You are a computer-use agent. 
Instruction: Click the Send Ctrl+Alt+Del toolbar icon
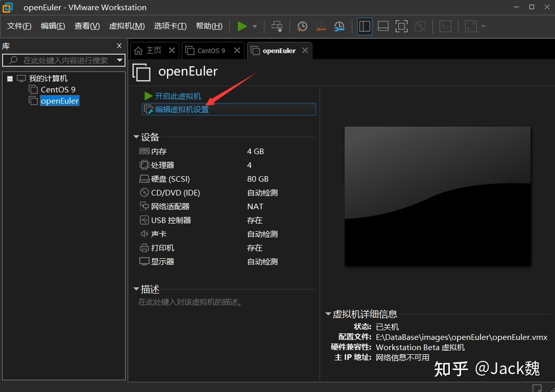point(277,26)
